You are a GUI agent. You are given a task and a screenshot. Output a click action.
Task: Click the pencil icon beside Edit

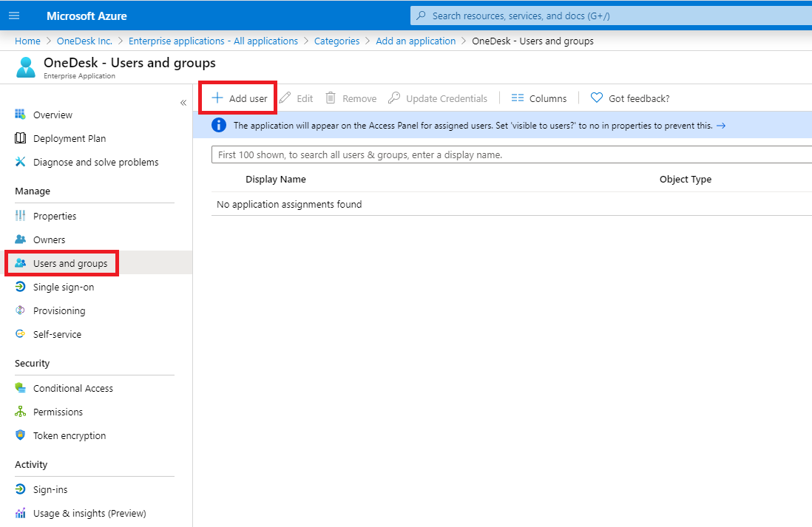285,98
